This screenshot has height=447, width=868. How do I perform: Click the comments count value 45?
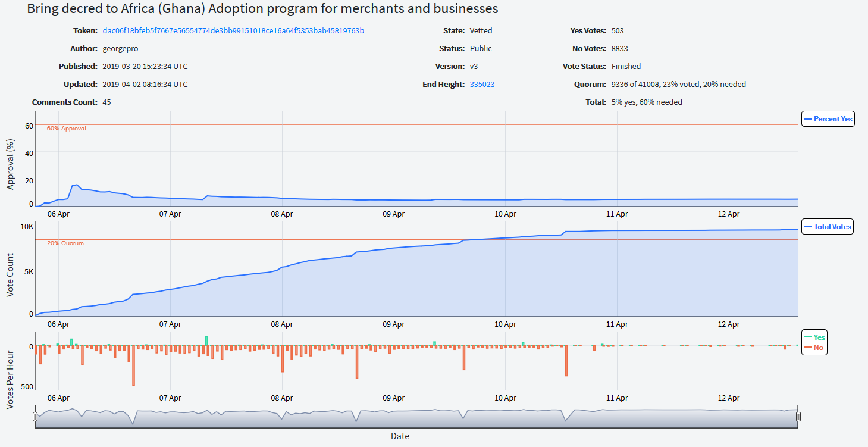[x=107, y=102]
